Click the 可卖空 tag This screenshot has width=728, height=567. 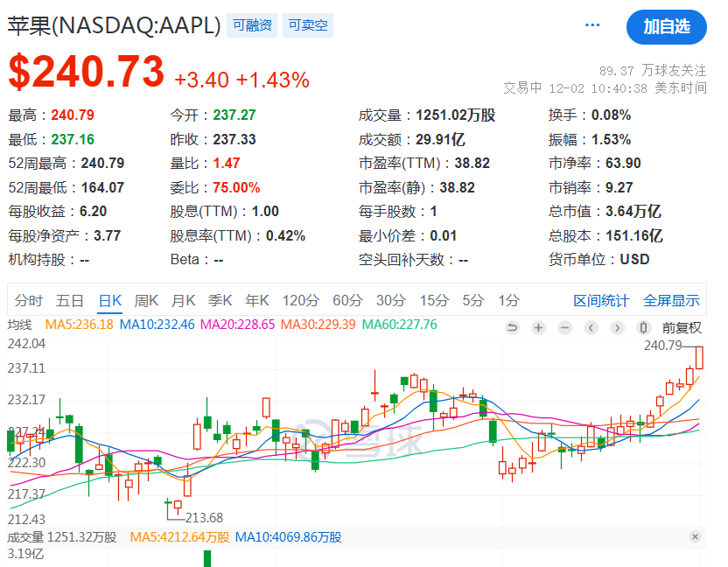308,25
